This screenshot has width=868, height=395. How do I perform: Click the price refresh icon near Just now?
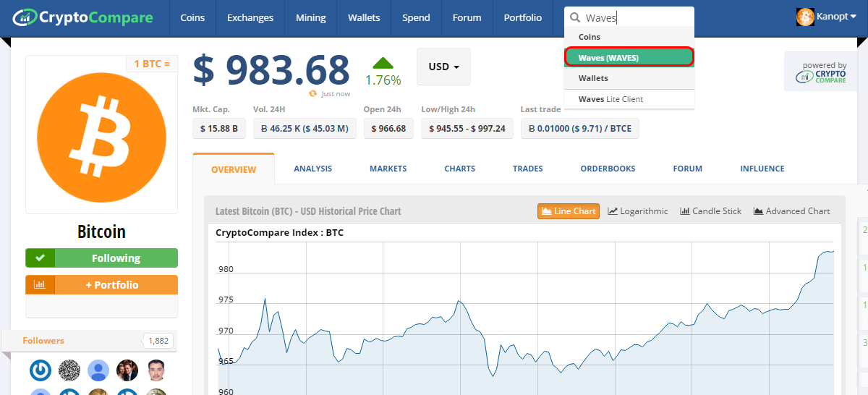click(313, 93)
